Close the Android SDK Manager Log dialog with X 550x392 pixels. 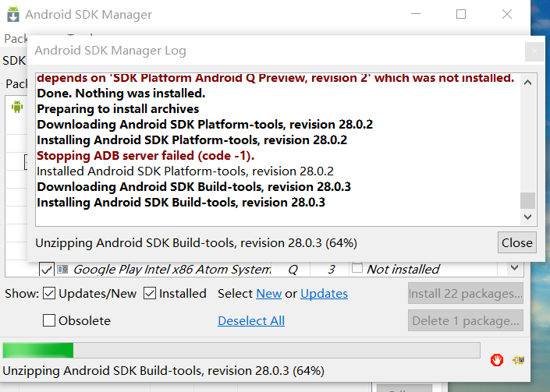point(534,51)
